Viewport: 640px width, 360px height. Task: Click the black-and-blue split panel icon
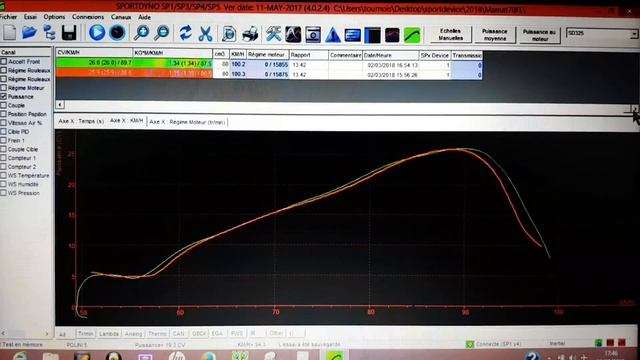(x=372, y=35)
